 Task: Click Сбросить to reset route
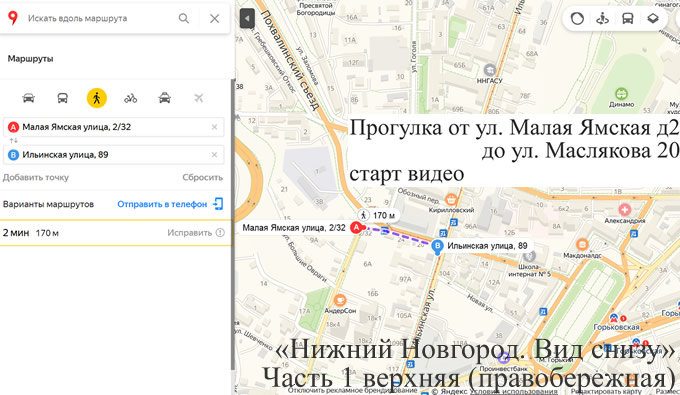203,177
